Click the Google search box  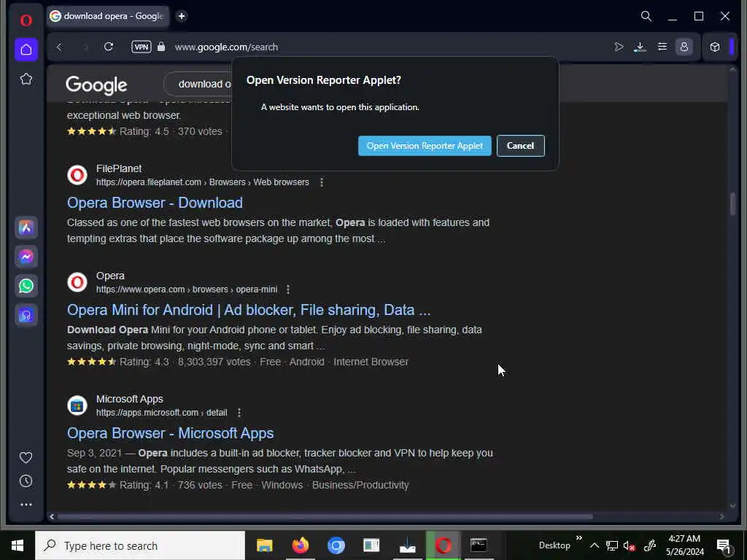[198, 84]
